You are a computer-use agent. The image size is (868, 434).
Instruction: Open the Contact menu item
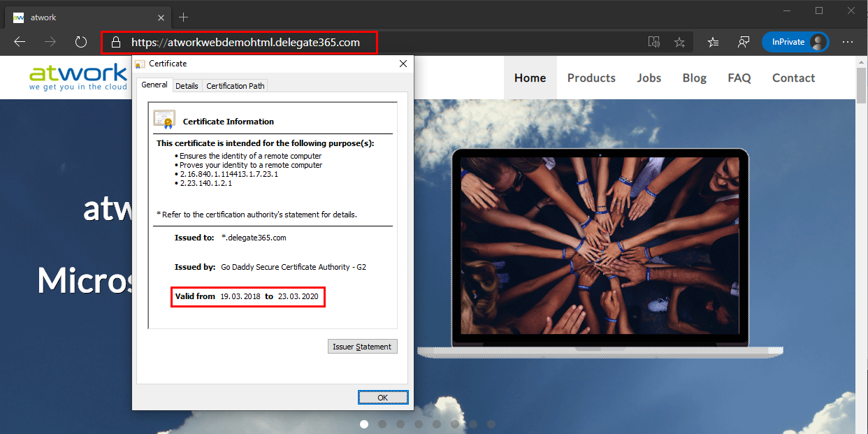pos(794,78)
